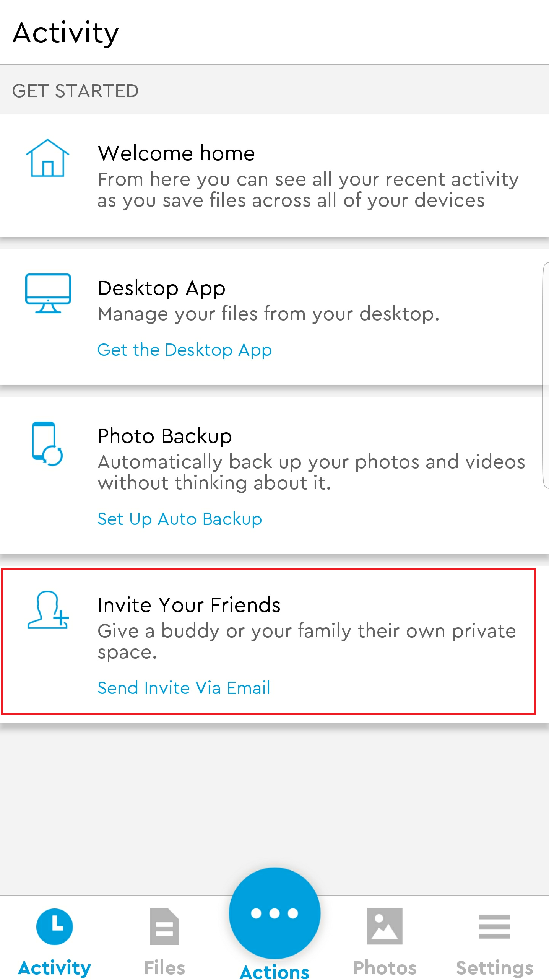Viewport: 549px width, 980px height.
Task: Open the Welcome home card title
Action: point(176,153)
